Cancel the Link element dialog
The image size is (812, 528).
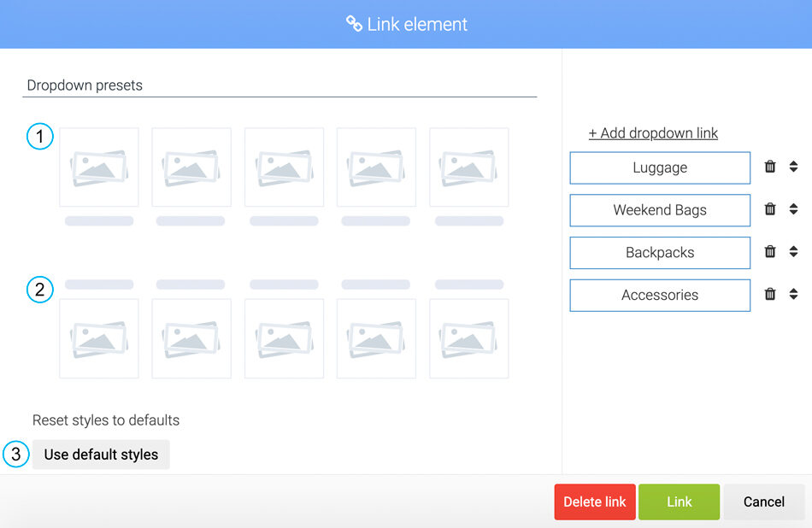point(763,502)
